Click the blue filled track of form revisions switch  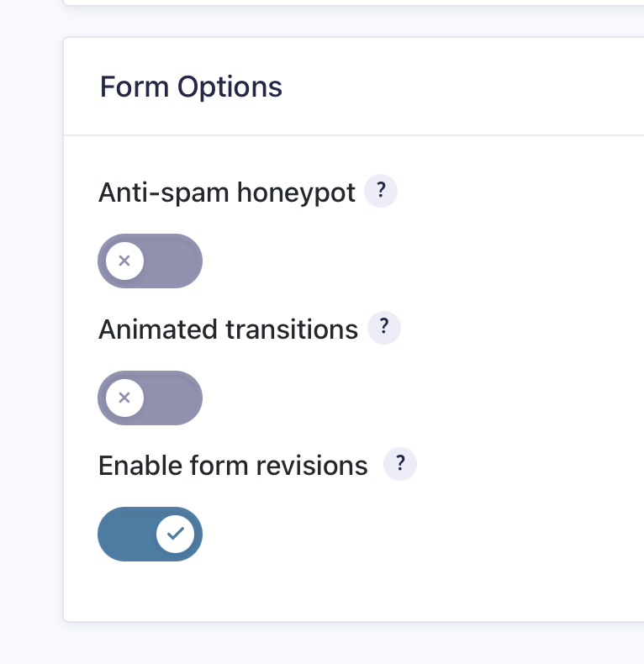point(127,534)
